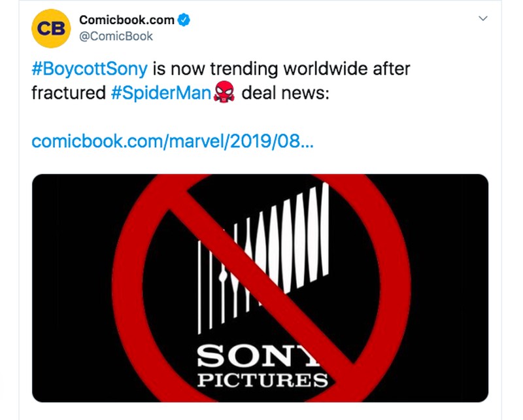This screenshot has height=420, width=523.
Task: Click the red circle's left arc
Action: [129, 281]
